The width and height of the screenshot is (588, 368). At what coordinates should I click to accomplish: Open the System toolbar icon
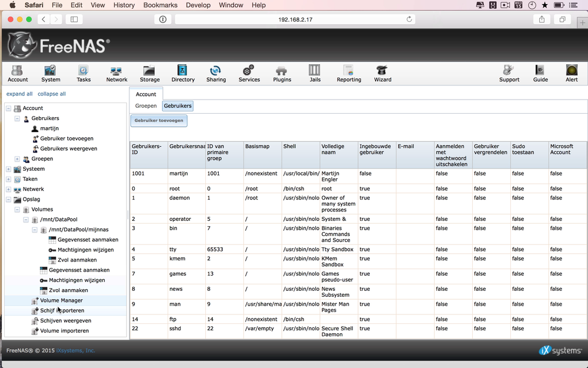(51, 73)
